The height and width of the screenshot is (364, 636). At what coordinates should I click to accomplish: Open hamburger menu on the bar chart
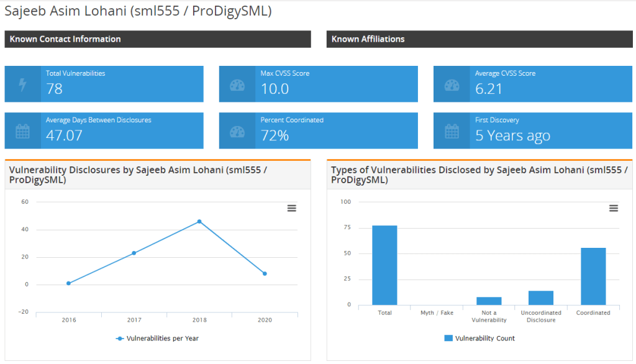pyautogui.click(x=614, y=208)
